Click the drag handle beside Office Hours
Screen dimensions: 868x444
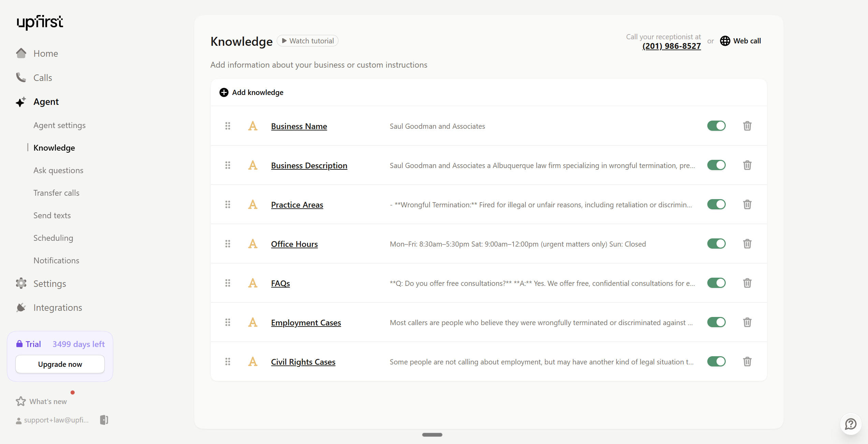point(228,244)
